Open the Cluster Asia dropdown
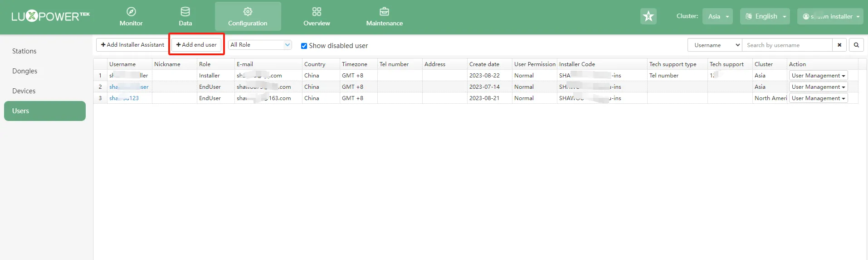The image size is (868, 260). coord(717,16)
